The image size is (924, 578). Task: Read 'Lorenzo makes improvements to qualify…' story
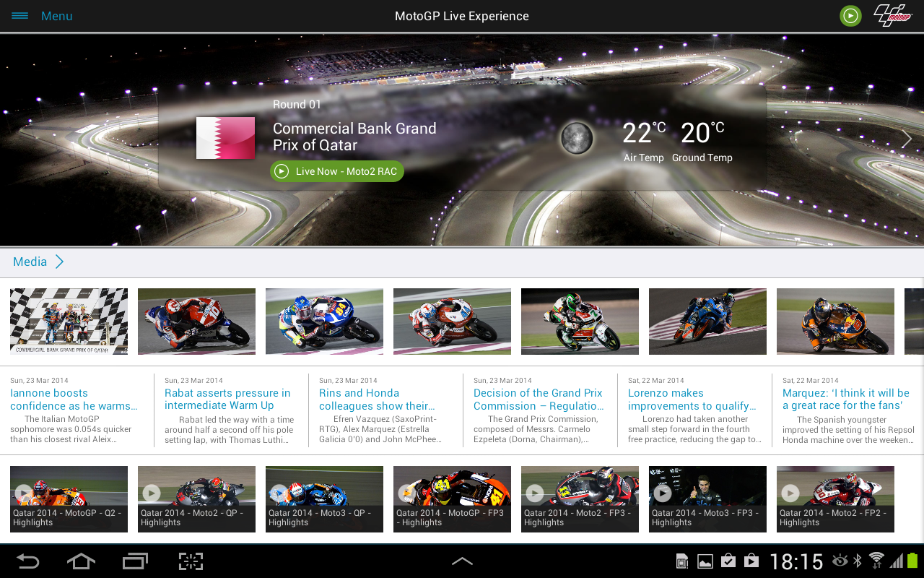(692, 400)
